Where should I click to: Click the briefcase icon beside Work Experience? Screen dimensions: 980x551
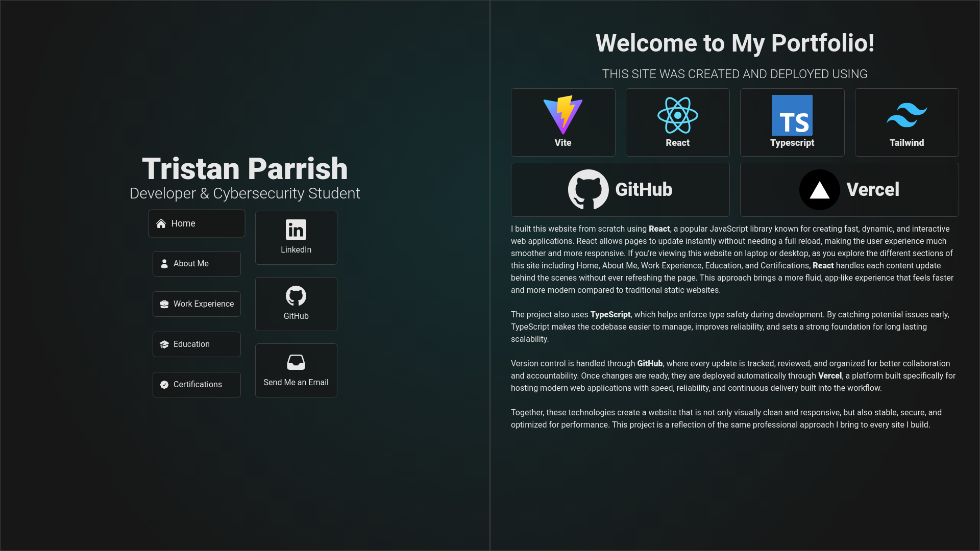pyautogui.click(x=164, y=304)
